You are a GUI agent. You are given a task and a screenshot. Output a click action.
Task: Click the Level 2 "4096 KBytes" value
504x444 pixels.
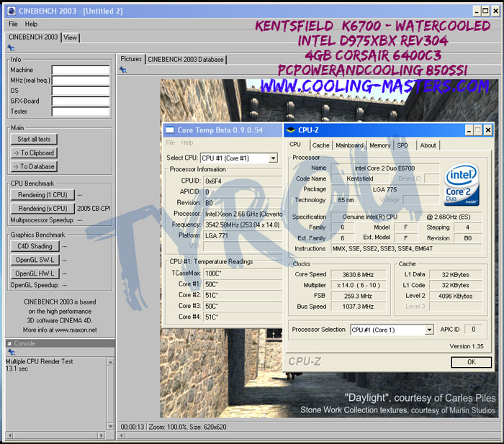455,296
